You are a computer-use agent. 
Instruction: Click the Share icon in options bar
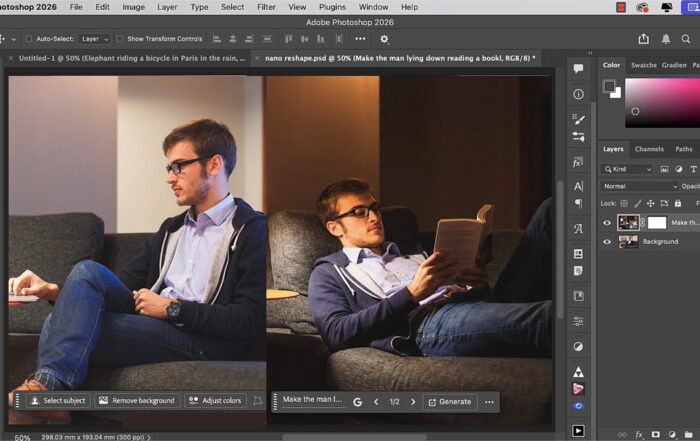(x=644, y=39)
